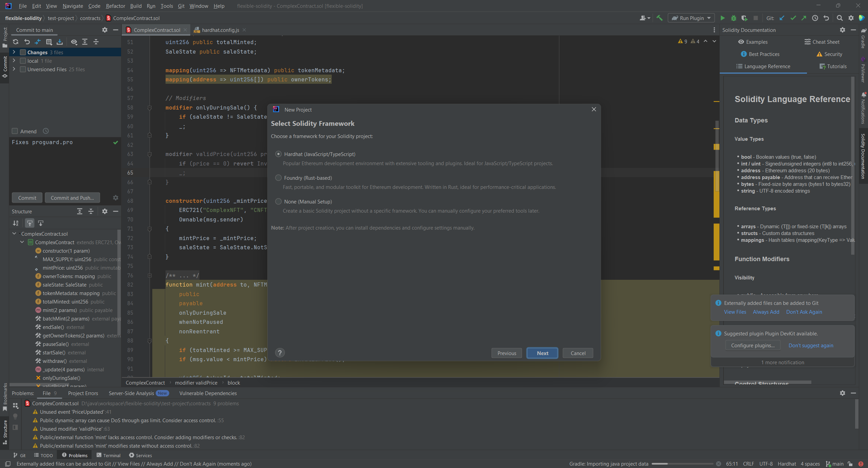
Task: Run with coverage shield icon
Action: 745,18
